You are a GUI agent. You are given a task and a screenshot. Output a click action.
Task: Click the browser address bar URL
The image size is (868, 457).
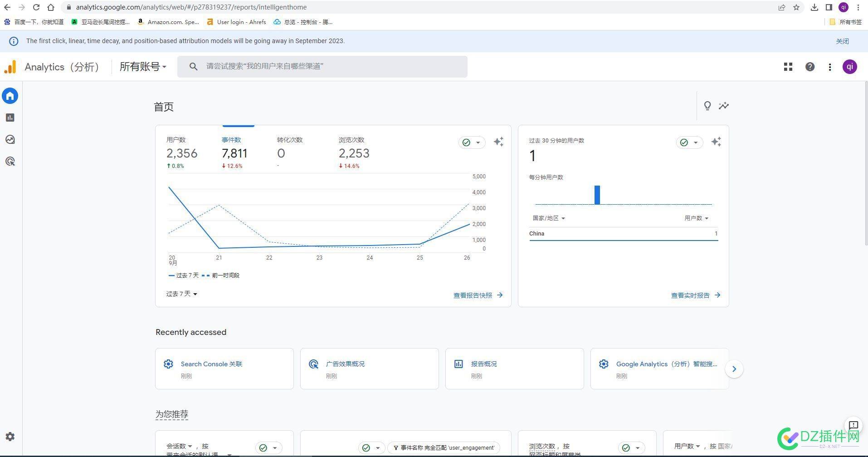click(x=191, y=7)
